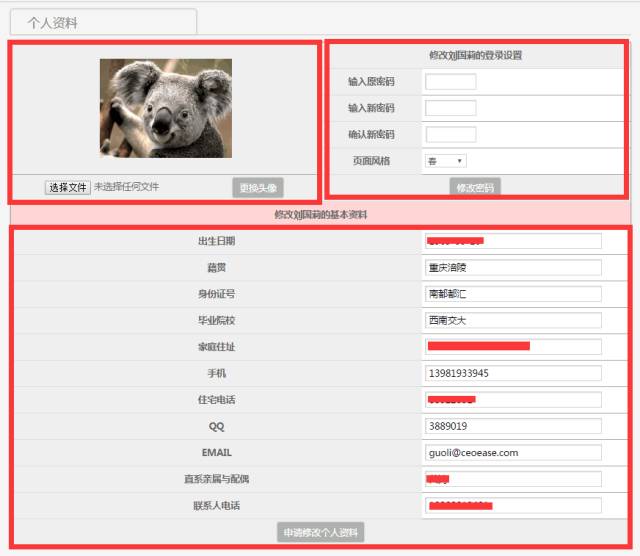Viewport: 640px width, 556px height.
Task: Focus the 输入原密码 password field
Action: coord(451,82)
